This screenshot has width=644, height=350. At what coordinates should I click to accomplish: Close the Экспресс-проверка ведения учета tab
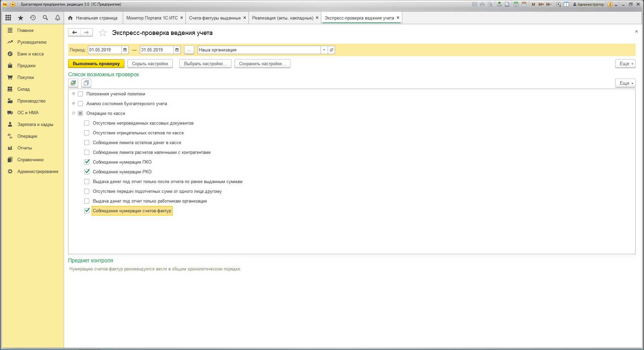coord(398,18)
